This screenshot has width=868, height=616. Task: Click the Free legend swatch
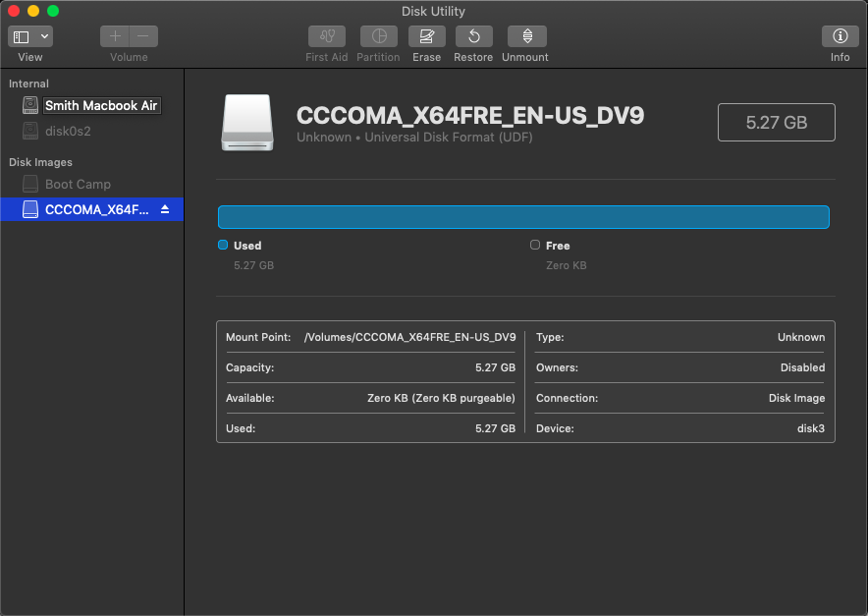535,245
